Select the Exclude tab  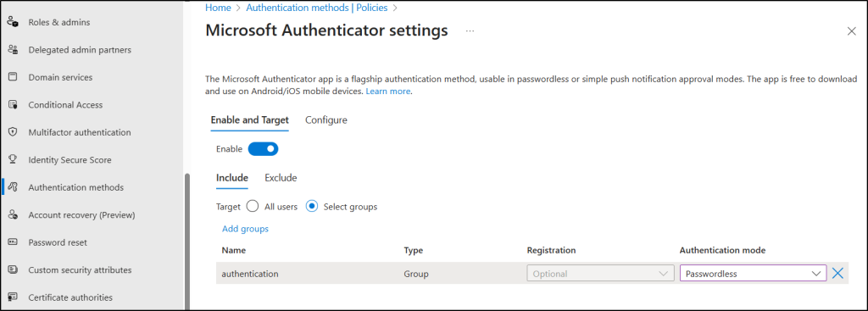pos(281,178)
